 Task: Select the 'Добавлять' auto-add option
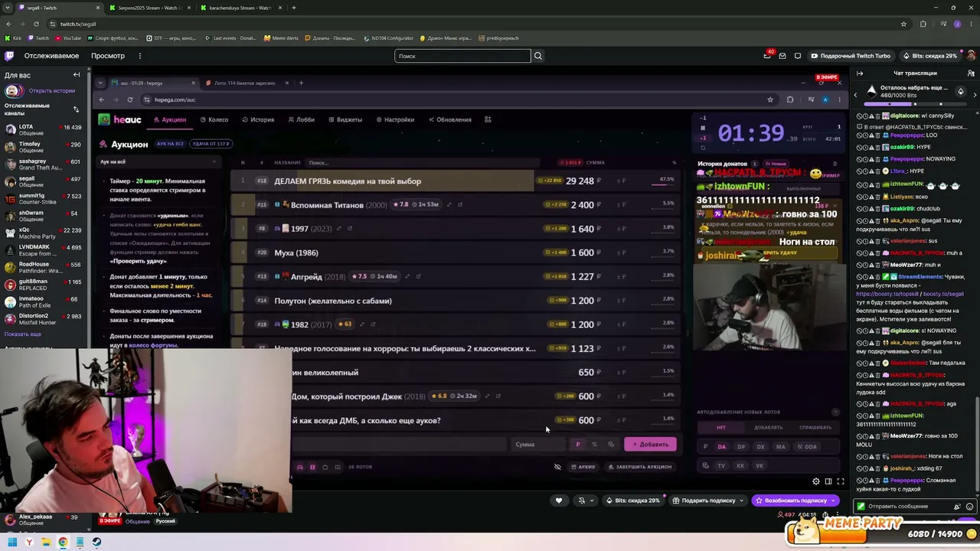(x=768, y=427)
